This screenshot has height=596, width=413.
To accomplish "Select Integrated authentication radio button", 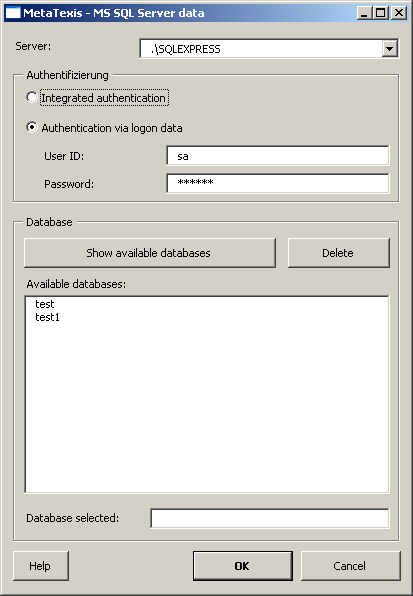I will [32, 97].
